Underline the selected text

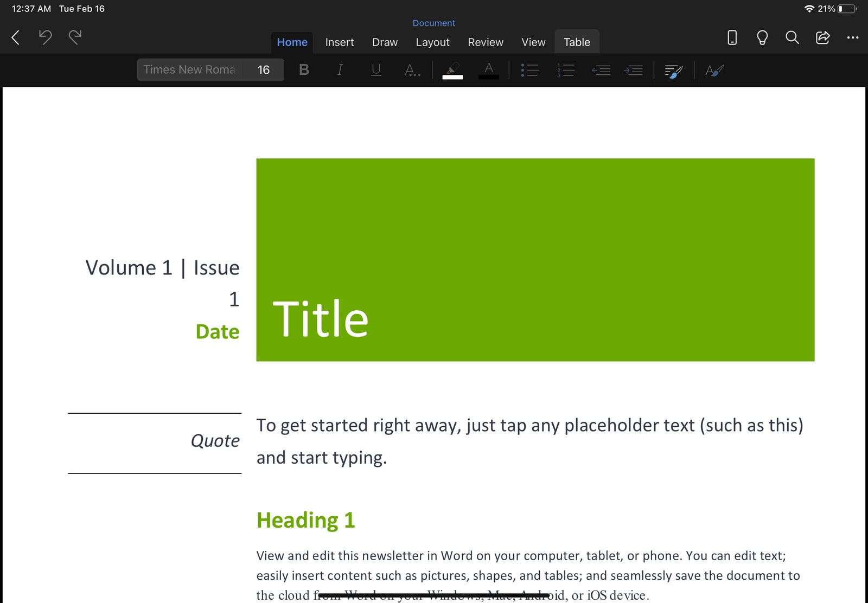[376, 69]
